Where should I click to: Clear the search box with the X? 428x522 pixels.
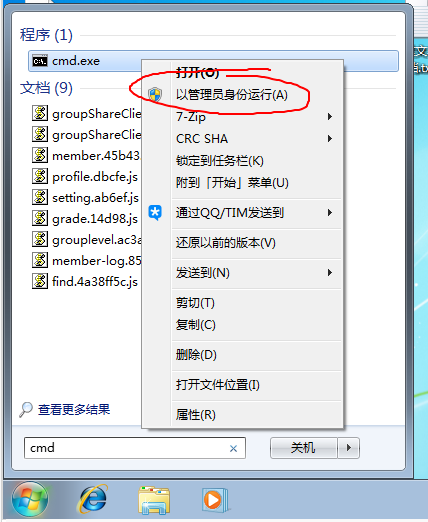pyautogui.click(x=233, y=448)
